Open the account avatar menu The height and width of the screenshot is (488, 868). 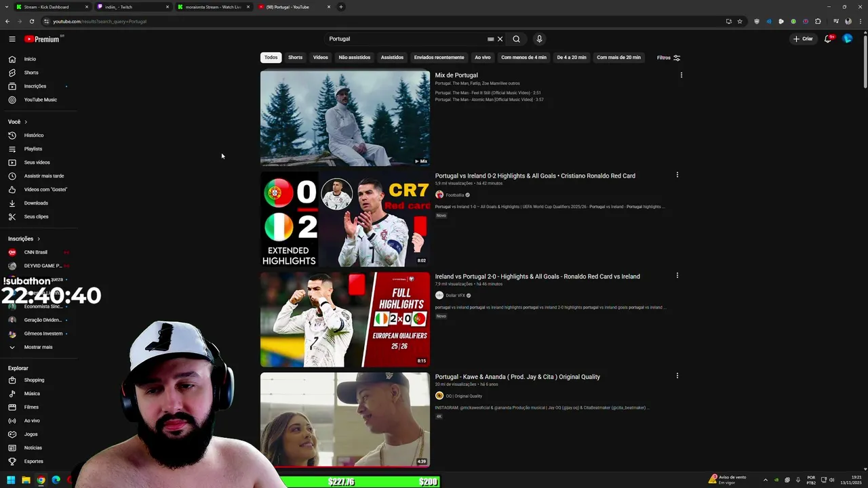coord(847,39)
